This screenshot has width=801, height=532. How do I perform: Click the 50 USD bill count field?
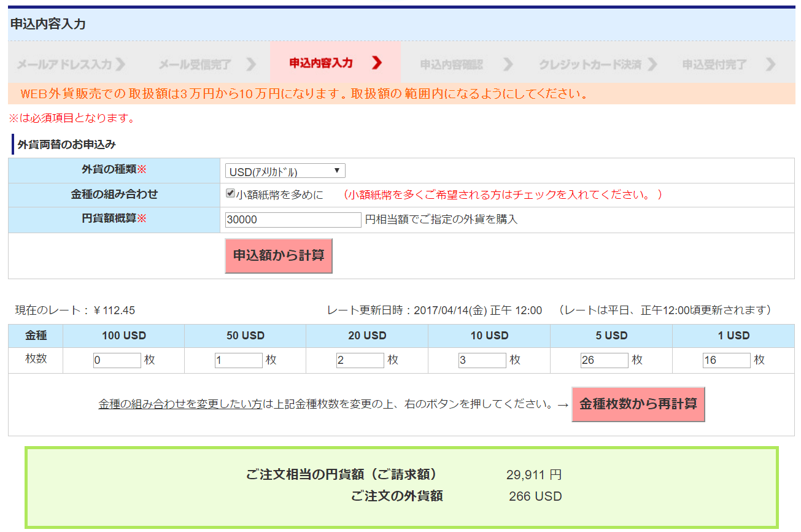pyautogui.click(x=238, y=360)
